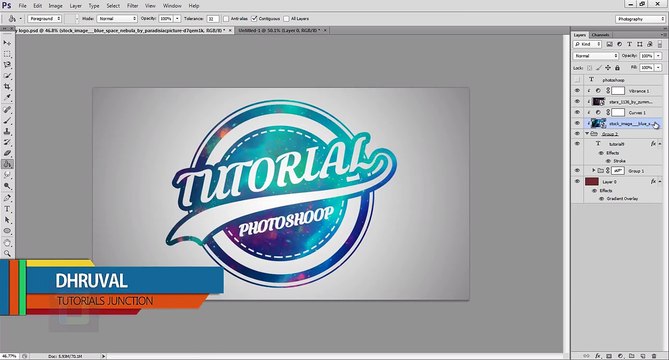Select the Dodge tool
Viewport: 669px width, 360px height.
point(7,186)
